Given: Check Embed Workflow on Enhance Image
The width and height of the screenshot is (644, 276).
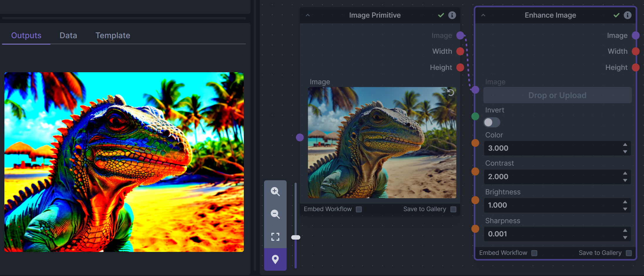Looking at the screenshot, I should click(x=534, y=253).
